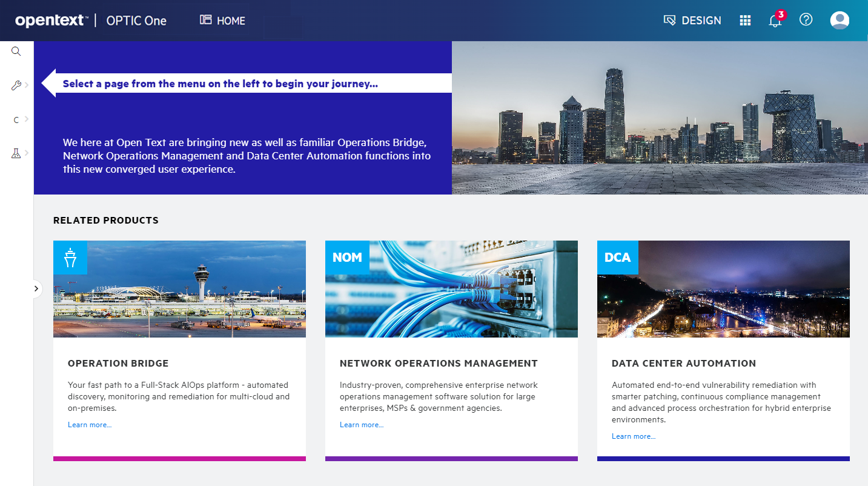
Task: Click the 'C' icon in the left sidebar
Action: tap(16, 119)
